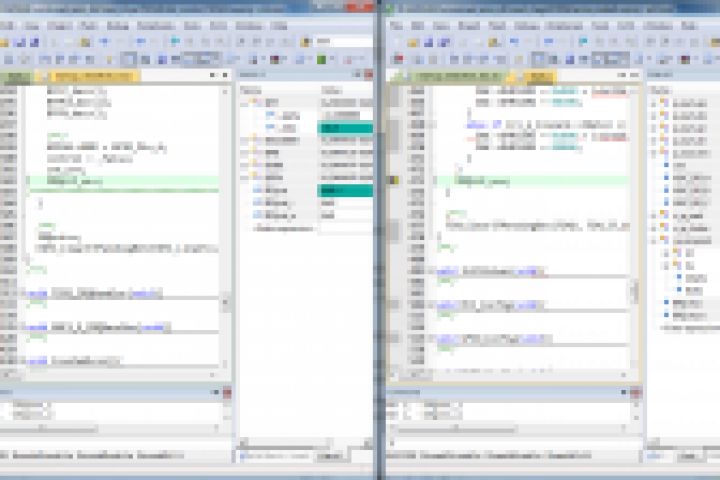Click the vertical scrollbar of right window code editor
The width and height of the screenshot is (720, 480).
pos(635,227)
